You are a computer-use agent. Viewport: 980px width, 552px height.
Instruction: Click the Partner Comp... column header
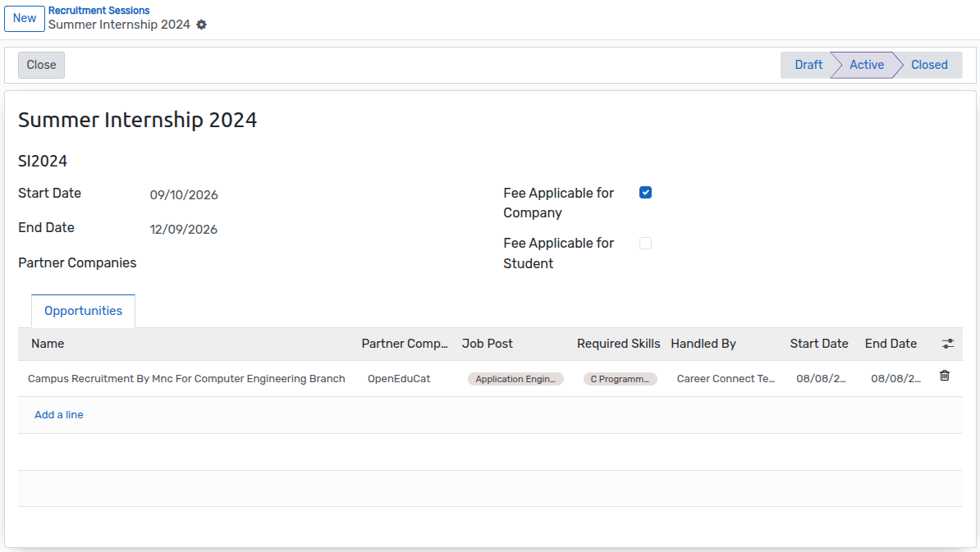(405, 344)
